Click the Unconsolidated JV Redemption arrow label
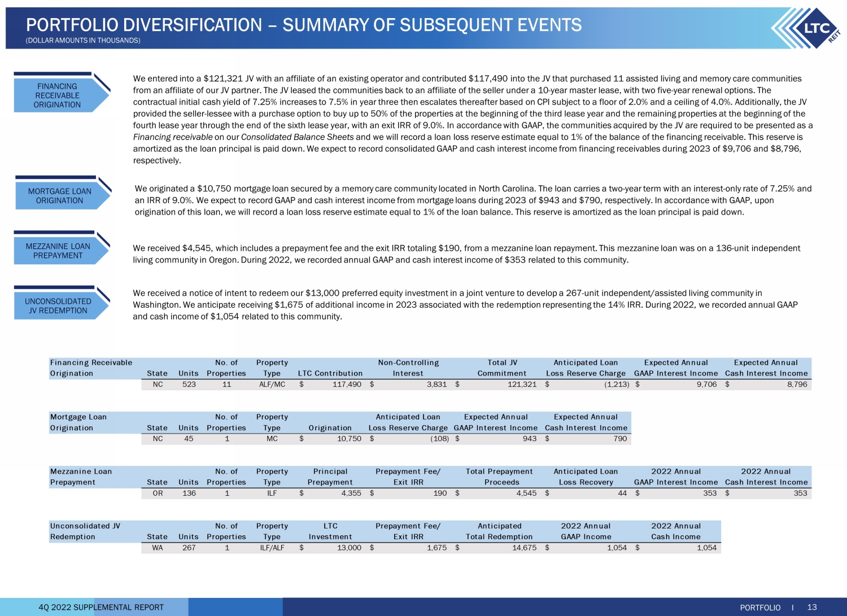This screenshot has width=847, height=616. [x=58, y=306]
